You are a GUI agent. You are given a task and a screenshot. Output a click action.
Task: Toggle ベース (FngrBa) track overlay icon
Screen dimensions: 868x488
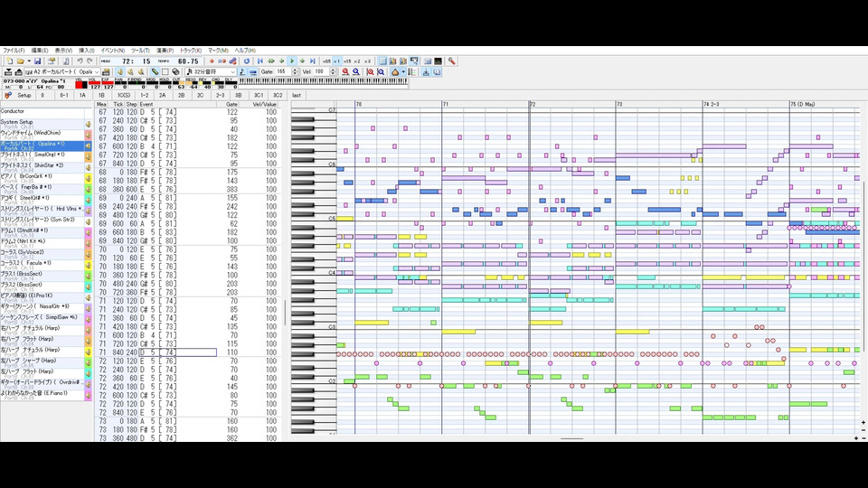pos(88,189)
